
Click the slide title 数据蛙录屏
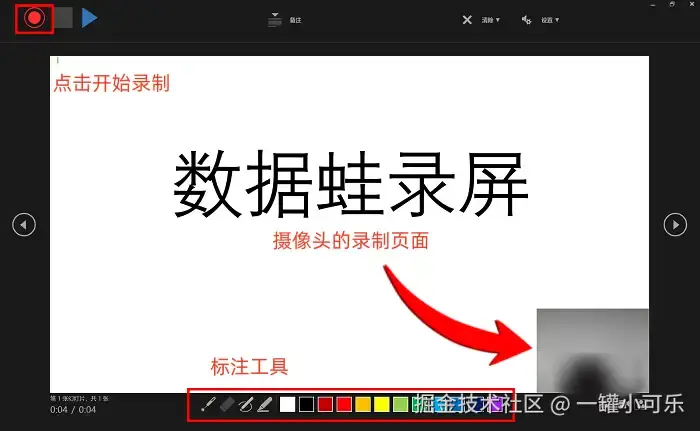tap(351, 184)
